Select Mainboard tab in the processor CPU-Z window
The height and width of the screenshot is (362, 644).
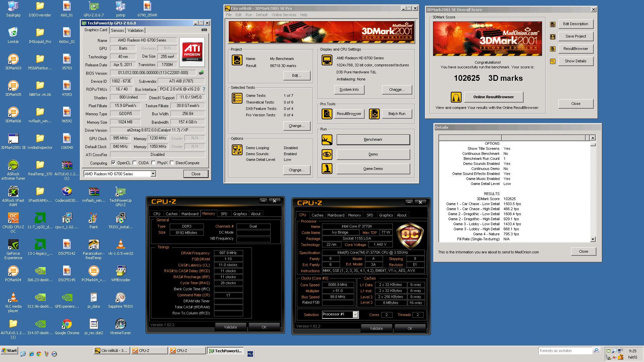point(336,215)
